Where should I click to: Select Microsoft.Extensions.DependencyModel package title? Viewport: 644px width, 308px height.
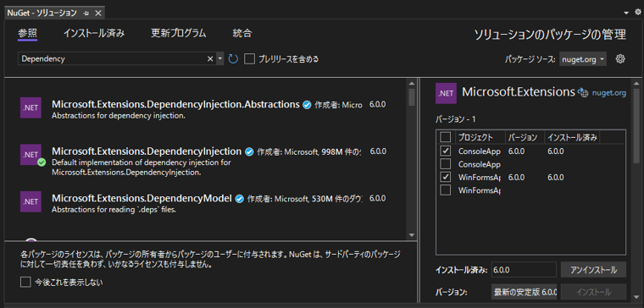pos(142,198)
